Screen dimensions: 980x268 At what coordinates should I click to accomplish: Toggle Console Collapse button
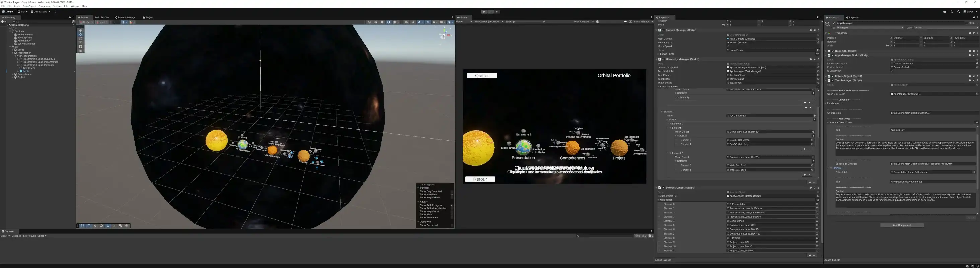coord(16,236)
